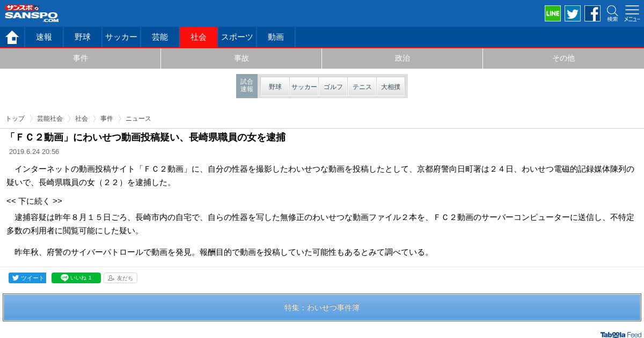
Task: Select the 事件 sub-navigation item
Action: pos(80,58)
